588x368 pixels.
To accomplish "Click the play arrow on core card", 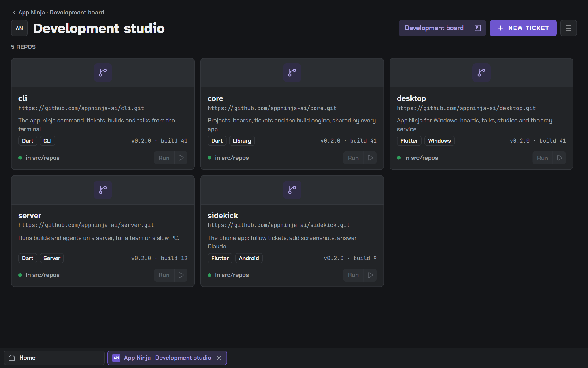I will (370, 158).
